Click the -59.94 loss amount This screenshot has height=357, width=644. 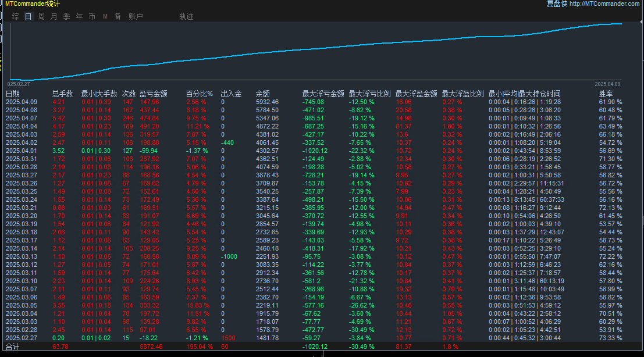(x=148, y=151)
